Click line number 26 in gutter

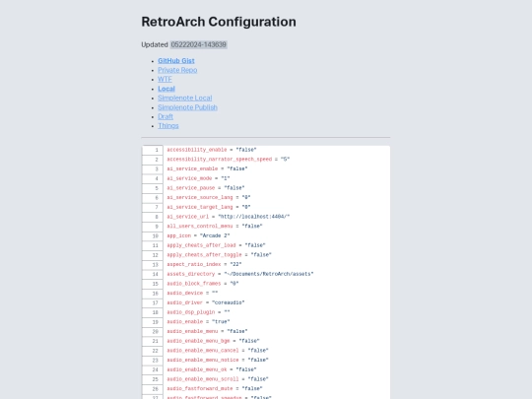pyautogui.click(x=153, y=389)
